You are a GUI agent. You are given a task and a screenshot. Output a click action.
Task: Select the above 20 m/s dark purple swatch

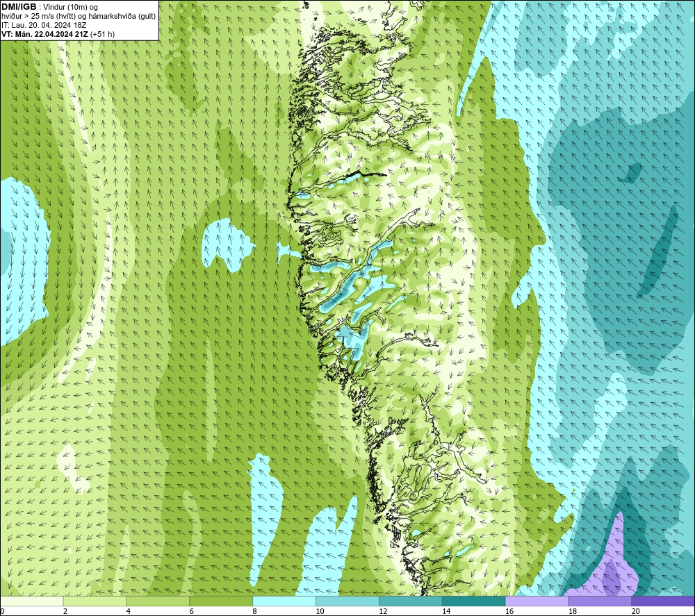[x=663, y=601]
